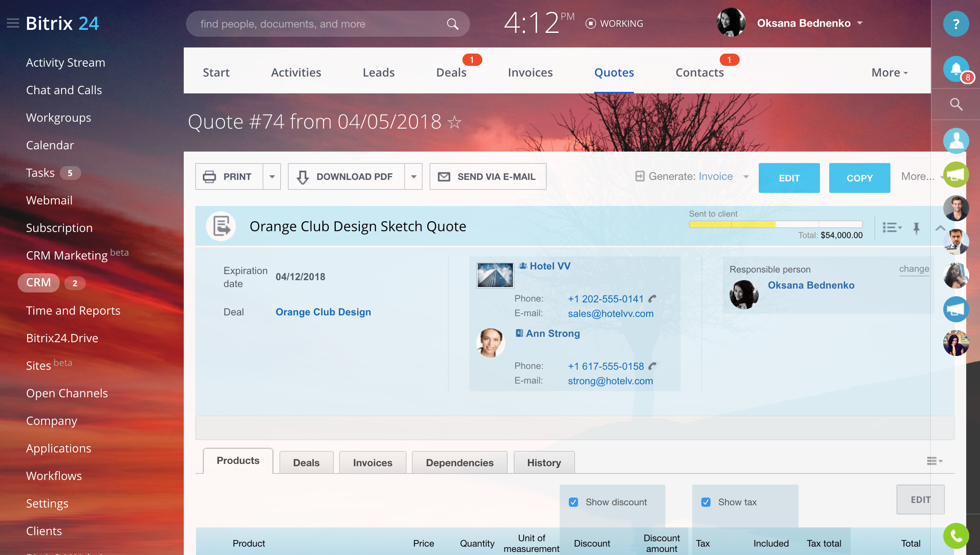Open the History tab
980x555 pixels.
pos(544,463)
